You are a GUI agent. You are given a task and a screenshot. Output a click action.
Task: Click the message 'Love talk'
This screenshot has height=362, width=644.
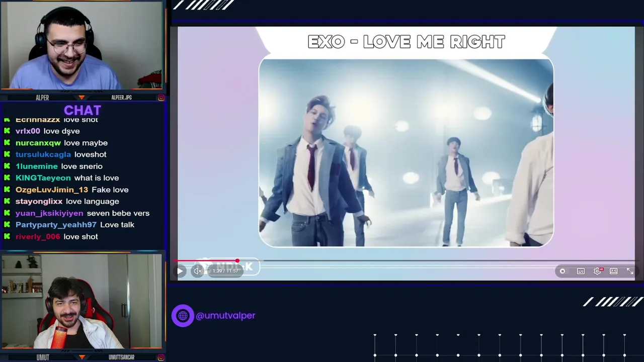click(x=117, y=225)
